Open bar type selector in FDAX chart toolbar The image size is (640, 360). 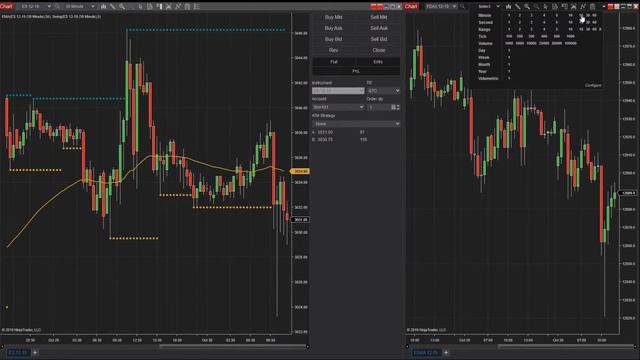point(508,7)
